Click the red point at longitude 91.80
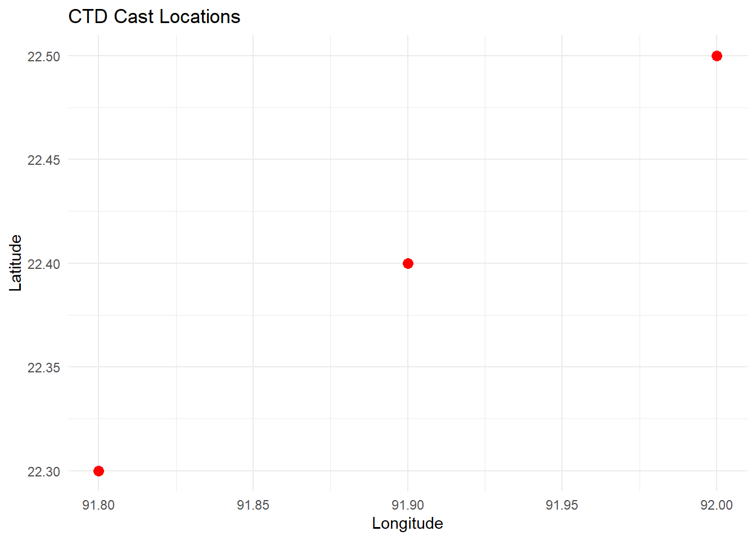The height and width of the screenshot is (540, 756). pyautogui.click(x=98, y=471)
